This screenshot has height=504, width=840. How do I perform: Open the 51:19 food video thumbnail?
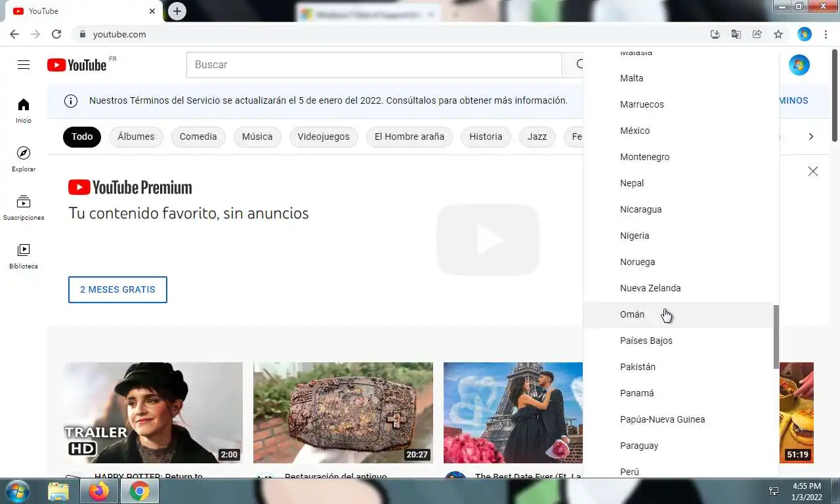(797, 413)
